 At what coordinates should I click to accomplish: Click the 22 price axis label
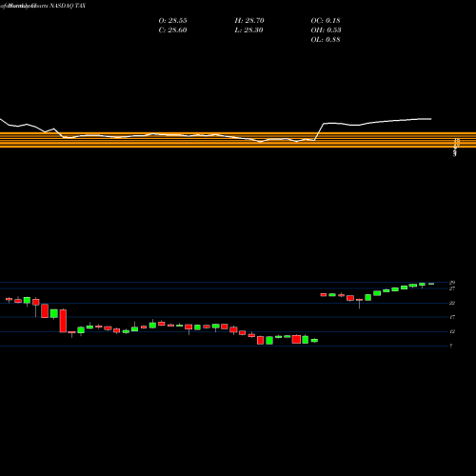pyautogui.click(x=452, y=303)
